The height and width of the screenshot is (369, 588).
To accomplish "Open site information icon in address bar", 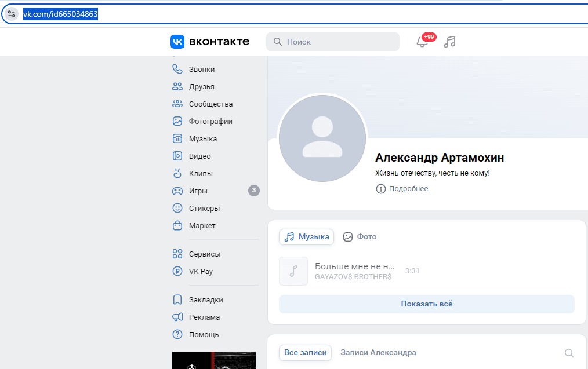I will 12,14.
